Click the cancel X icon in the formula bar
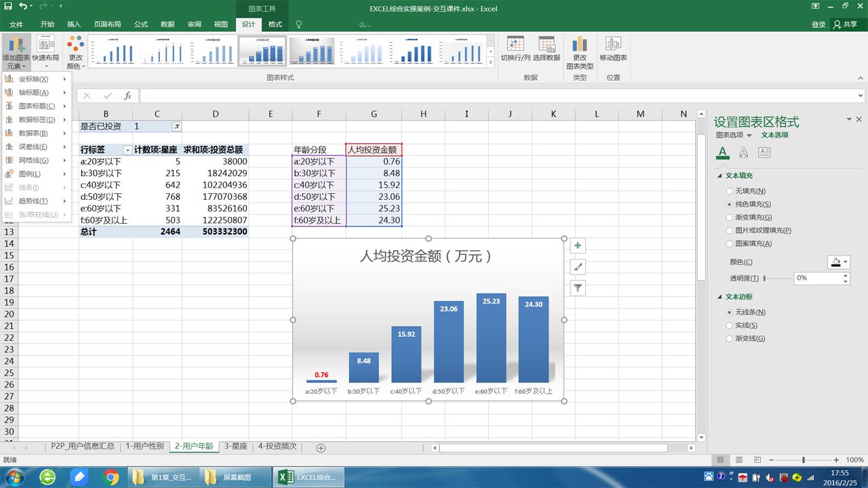 (x=87, y=96)
